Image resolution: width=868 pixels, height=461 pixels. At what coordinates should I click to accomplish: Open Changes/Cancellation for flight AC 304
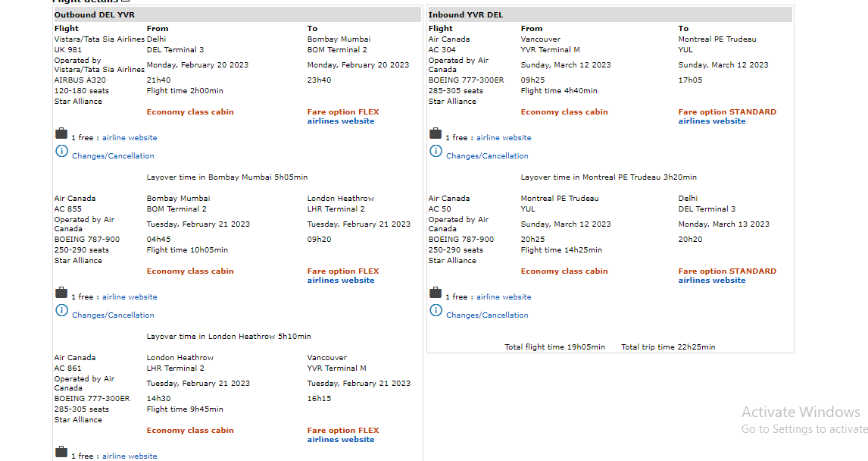click(487, 156)
